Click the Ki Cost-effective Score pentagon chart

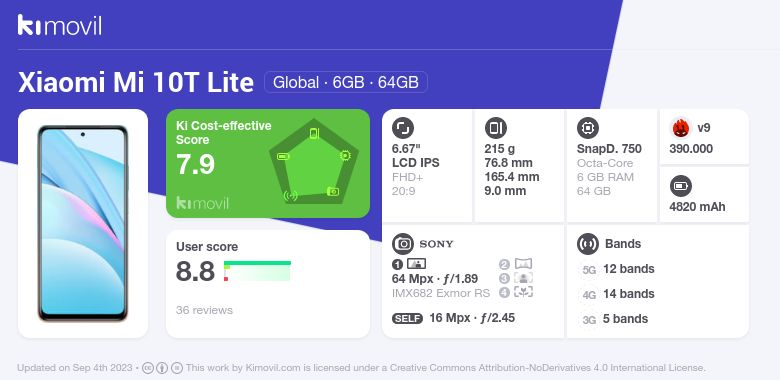[314, 162]
